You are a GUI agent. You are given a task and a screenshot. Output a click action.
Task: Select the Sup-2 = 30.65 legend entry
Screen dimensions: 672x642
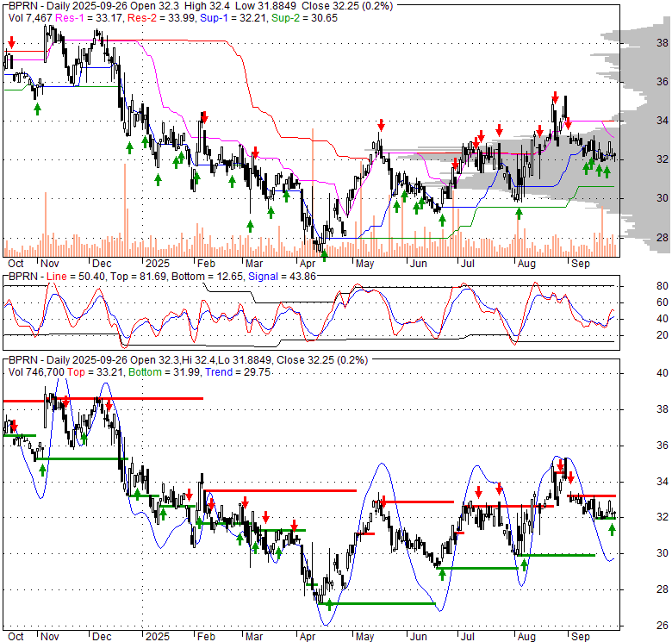point(305,18)
